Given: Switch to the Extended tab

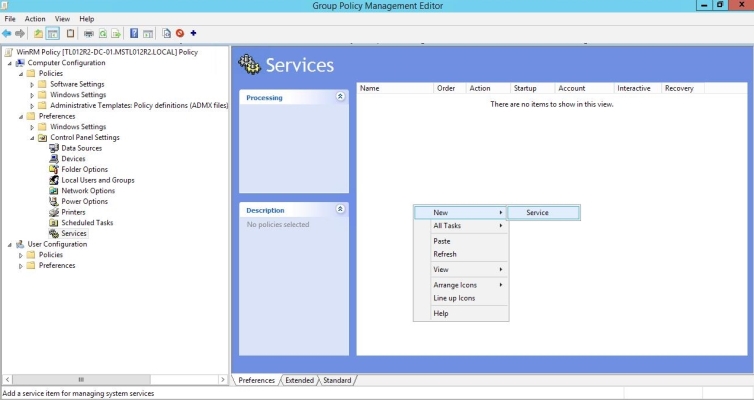Looking at the screenshot, I should pyautogui.click(x=299, y=380).
